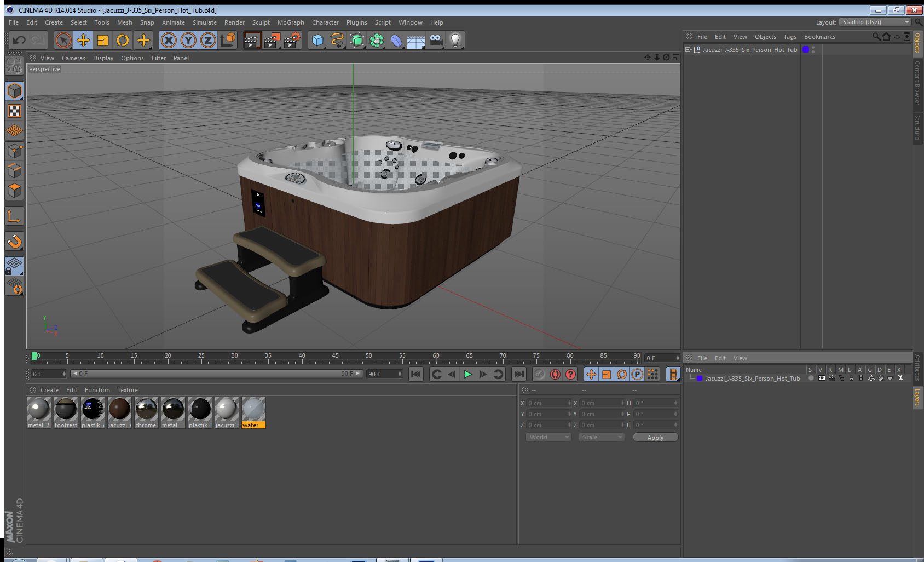Add a Cube primitive object
The image size is (924, 562).
[317, 40]
